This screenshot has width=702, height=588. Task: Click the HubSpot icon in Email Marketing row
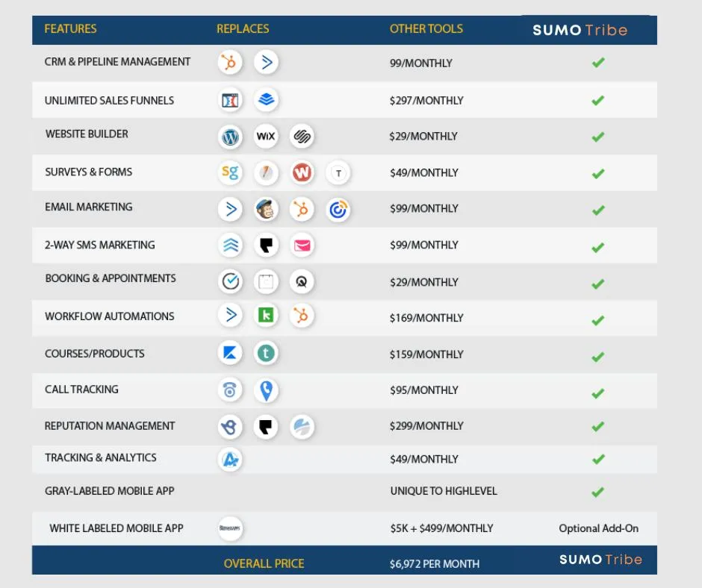[302, 209]
